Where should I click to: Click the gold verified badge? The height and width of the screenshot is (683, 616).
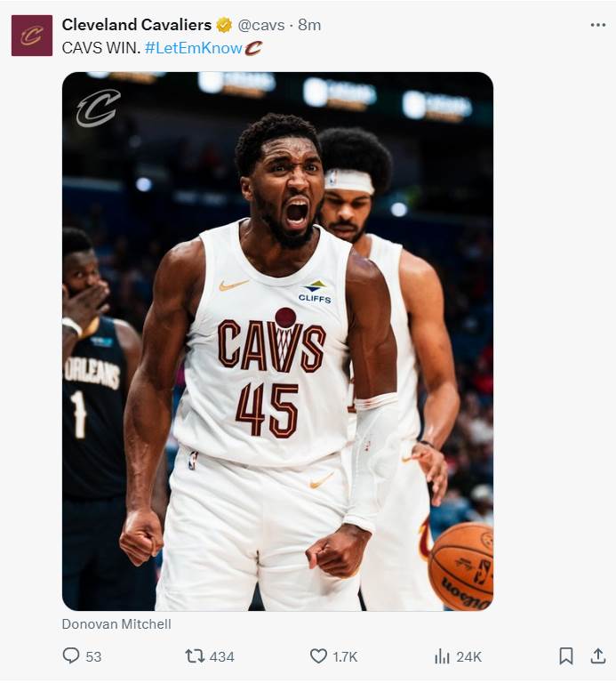tap(224, 25)
